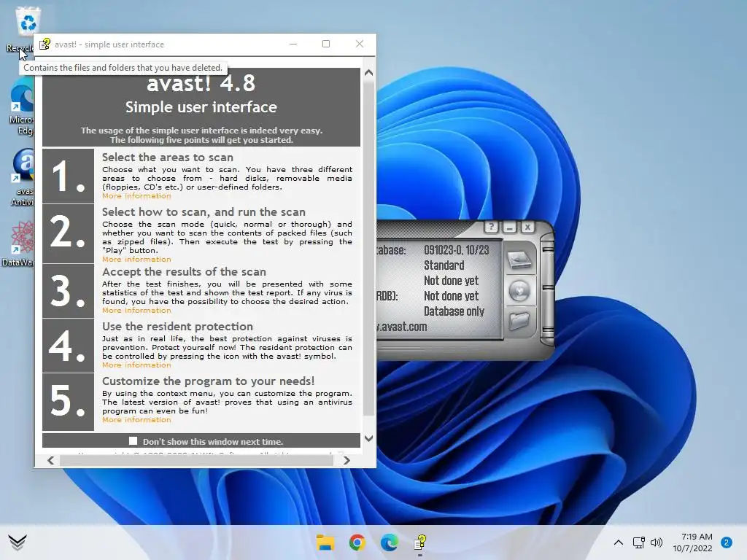Viewport: 747px width, 560px height.
Task: Click More information under Select how to scan
Action: 136,259
